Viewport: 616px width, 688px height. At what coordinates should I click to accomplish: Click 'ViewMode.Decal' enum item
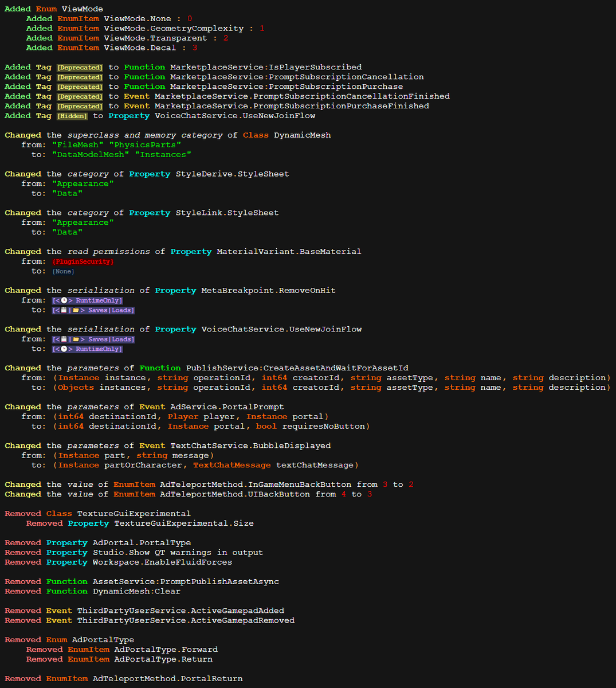(x=140, y=48)
